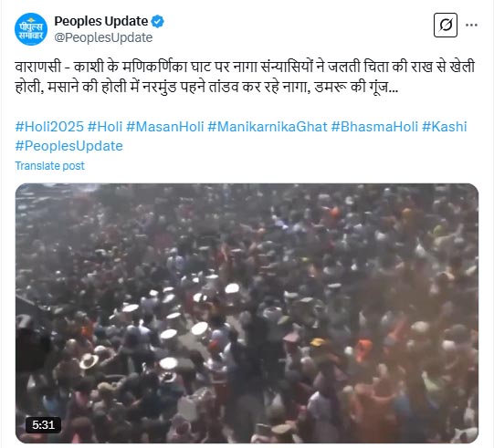
Task: Click the smoky top-left corner of video
Action: click(57, 204)
